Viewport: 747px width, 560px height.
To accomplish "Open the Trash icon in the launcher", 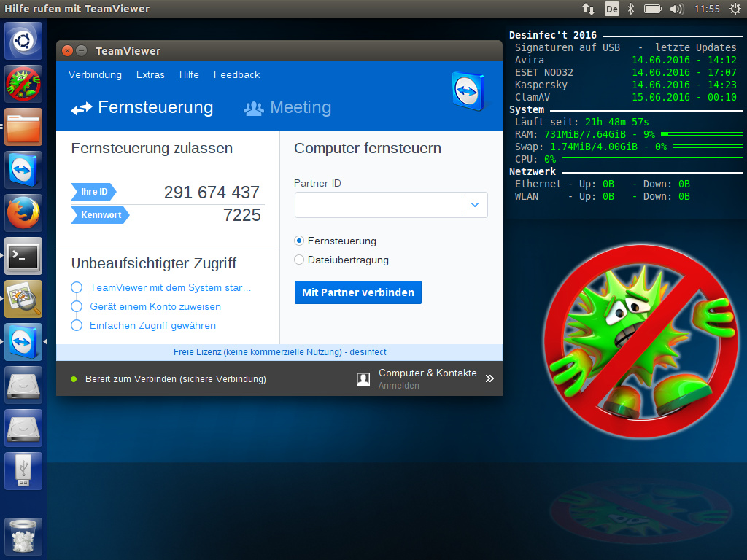I will [x=23, y=537].
